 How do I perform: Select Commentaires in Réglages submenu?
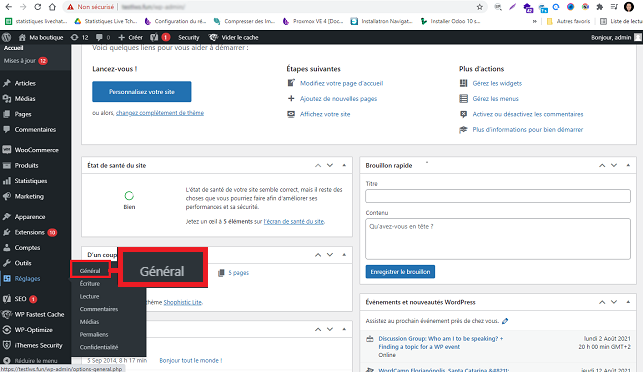(99, 309)
